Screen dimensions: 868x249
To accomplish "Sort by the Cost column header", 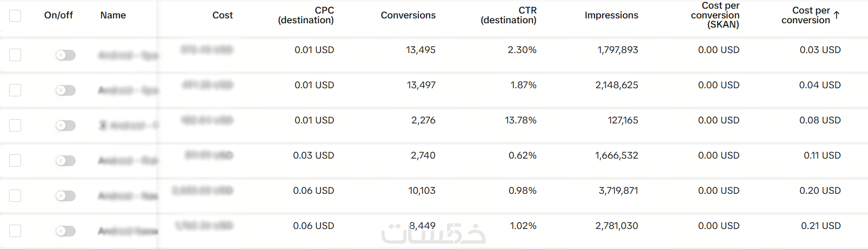I will [x=222, y=15].
